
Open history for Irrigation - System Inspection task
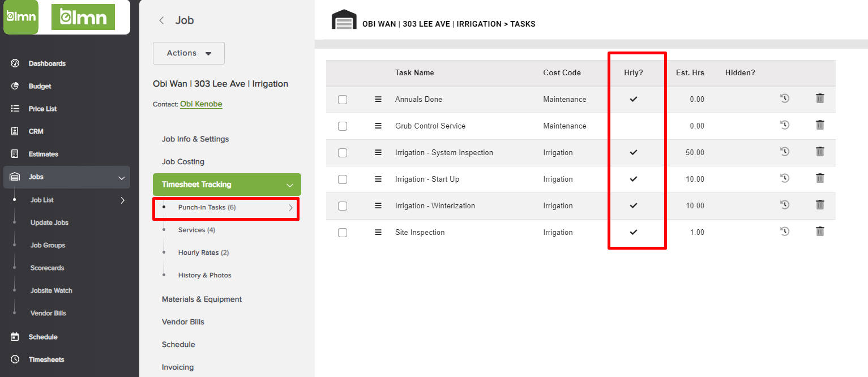[785, 152]
